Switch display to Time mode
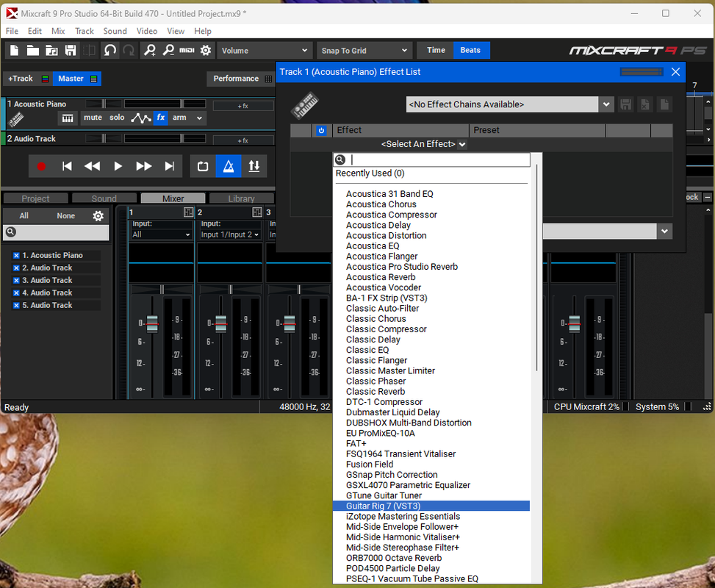715x588 pixels. coord(436,50)
